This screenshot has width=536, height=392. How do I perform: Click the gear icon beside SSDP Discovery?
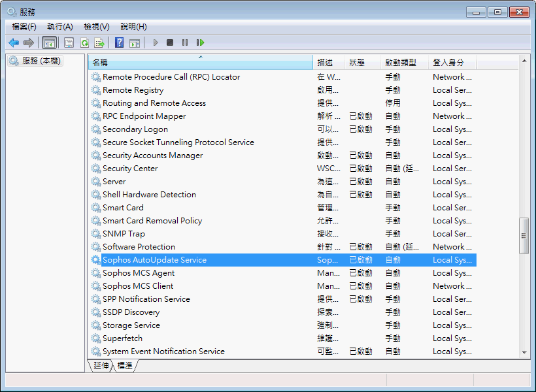click(95, 312)
